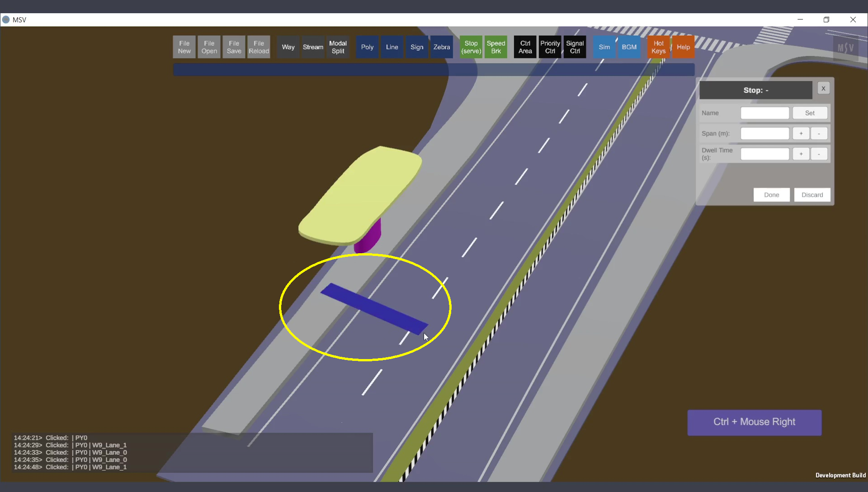Click the blue stop bar on road
The height and width of the screenshot is (492, 868).
tap(374, 309)
